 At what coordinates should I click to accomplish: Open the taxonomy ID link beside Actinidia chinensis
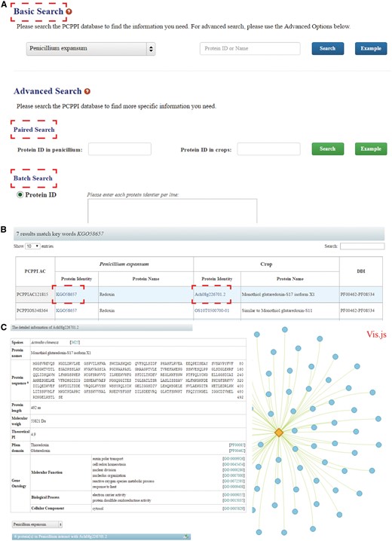[75, 342]
